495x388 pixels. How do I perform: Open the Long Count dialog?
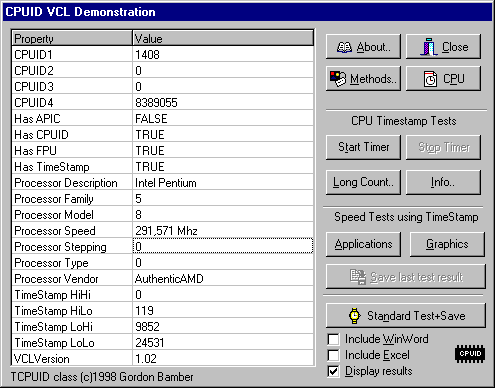[x=363, y=182]
